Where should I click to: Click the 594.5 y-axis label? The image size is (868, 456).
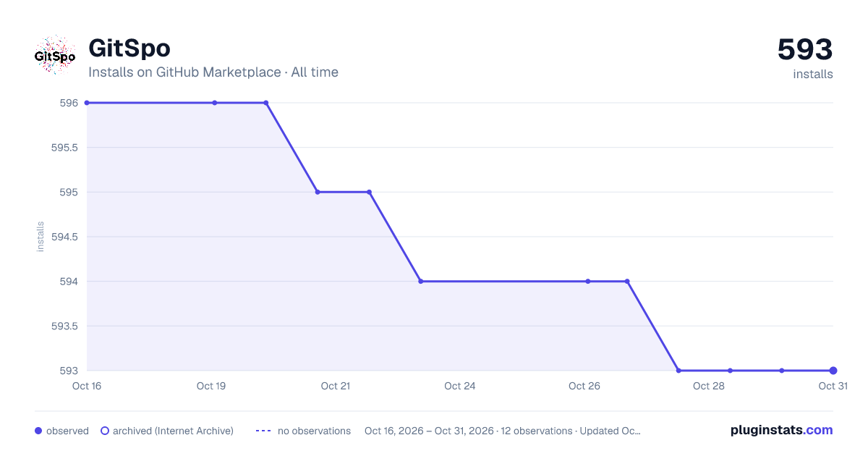[64, 237]
